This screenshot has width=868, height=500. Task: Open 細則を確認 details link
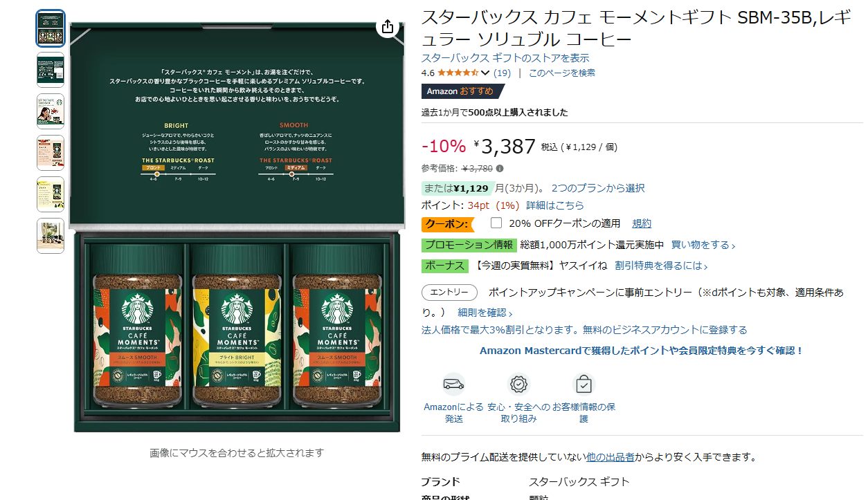485,313
